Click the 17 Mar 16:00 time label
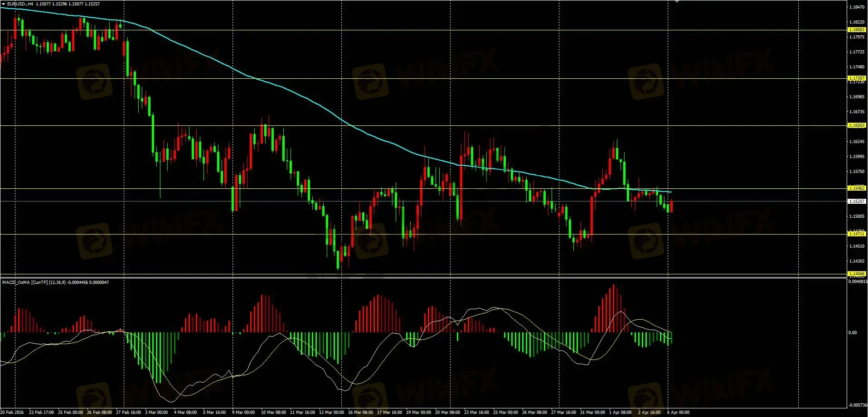868x417 pixels. [x=389, y=412]
